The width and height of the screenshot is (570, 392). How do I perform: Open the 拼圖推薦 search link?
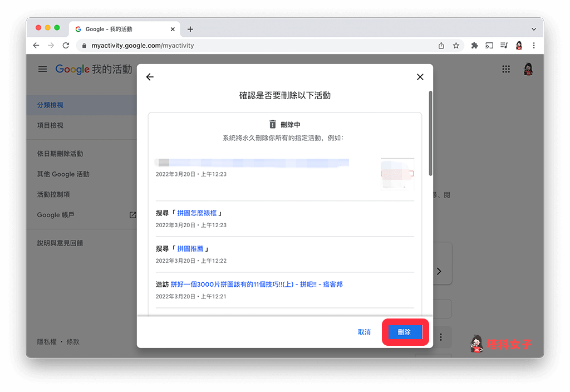click(x=190, y=249)
